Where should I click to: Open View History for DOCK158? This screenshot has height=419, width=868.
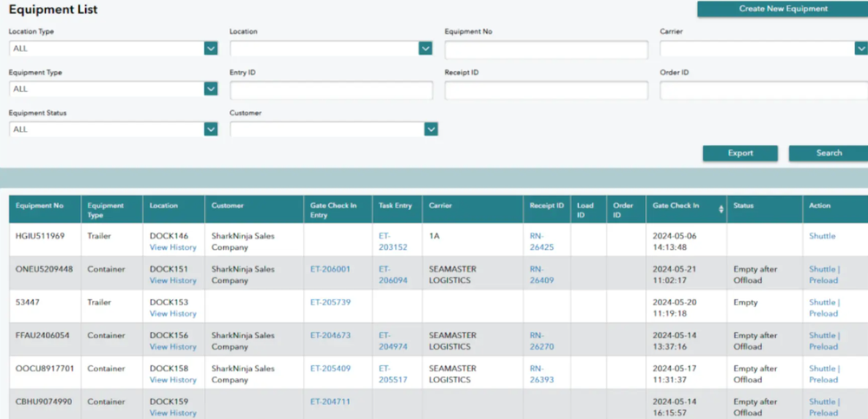pyautogui.click(x=173, y=380)
